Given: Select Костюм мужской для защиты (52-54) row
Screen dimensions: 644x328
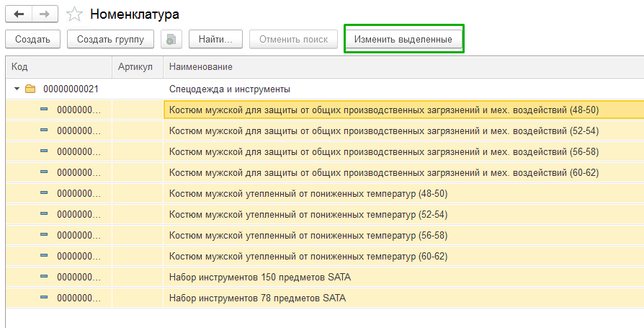Looking at the screenshot, I should click(383, 131).
